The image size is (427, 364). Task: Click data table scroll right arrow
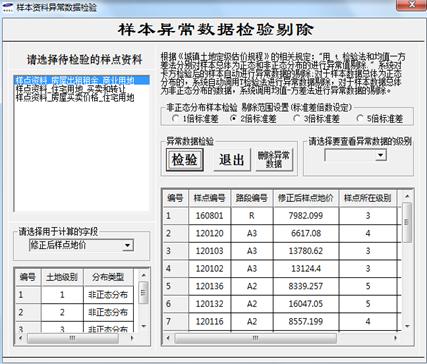point(396,338)
